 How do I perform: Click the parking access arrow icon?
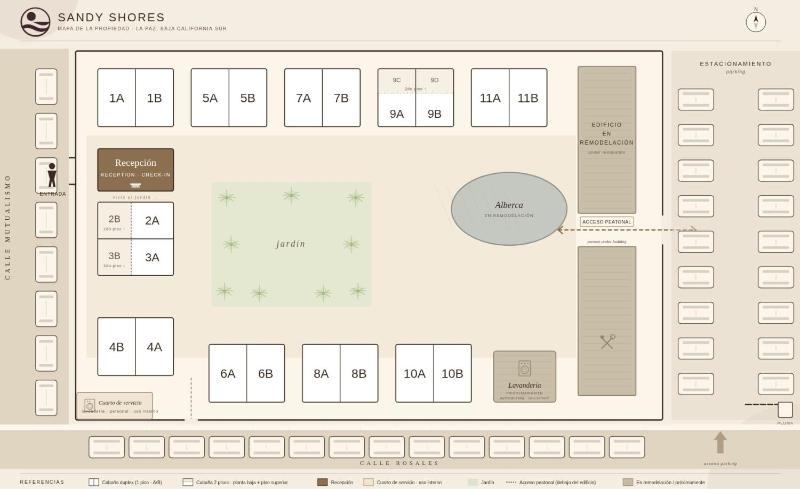tap(720, 443)
